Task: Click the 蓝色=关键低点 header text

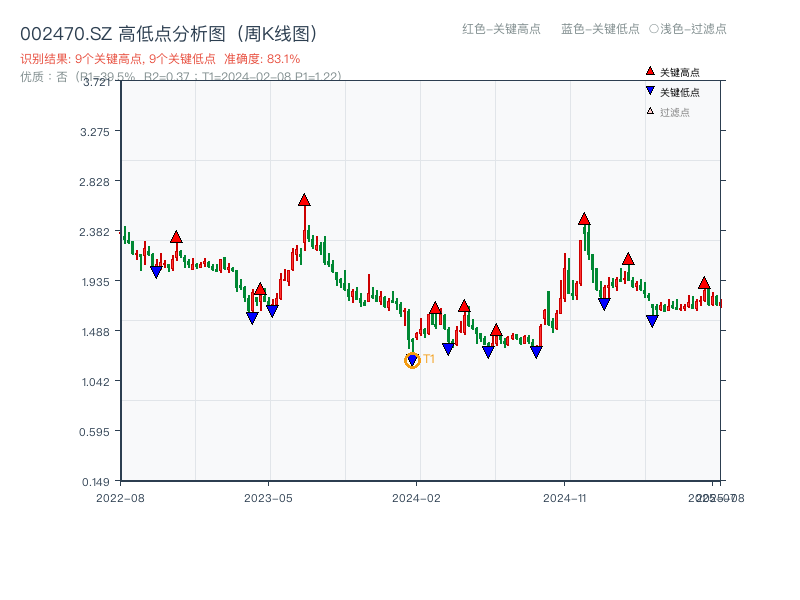Action: [x=600, y=29]
